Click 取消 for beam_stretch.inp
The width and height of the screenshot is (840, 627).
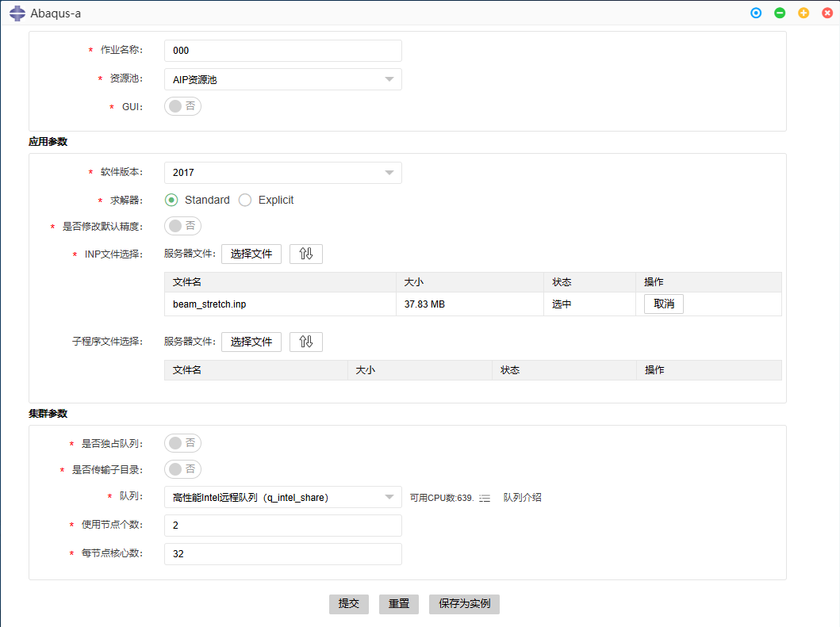point(664,304)
